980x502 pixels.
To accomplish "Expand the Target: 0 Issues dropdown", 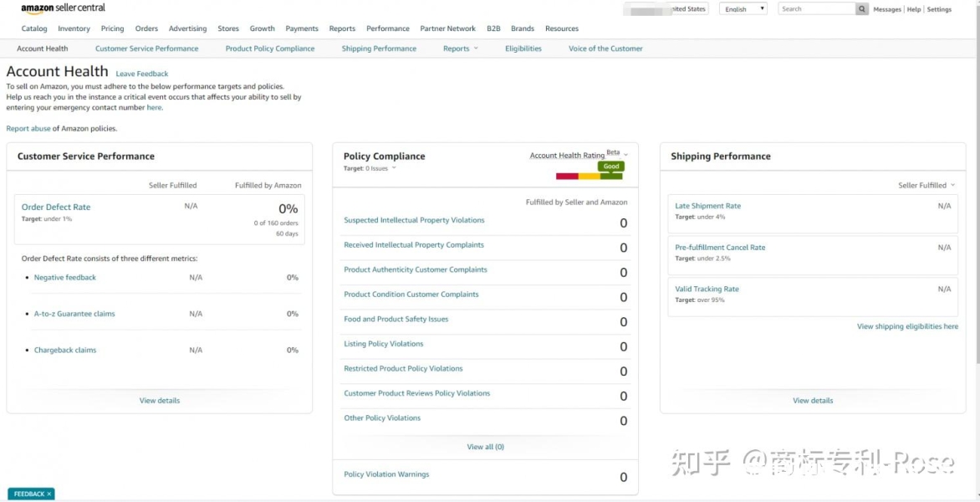I will tap(370, 168).
